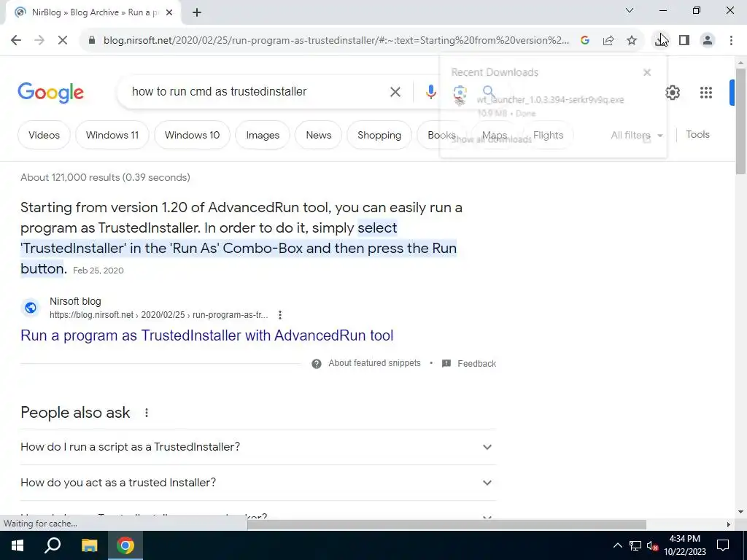Open 'Run a program as TrustedInstaller' result
This screenshot has width=747, height=560.
206,335
